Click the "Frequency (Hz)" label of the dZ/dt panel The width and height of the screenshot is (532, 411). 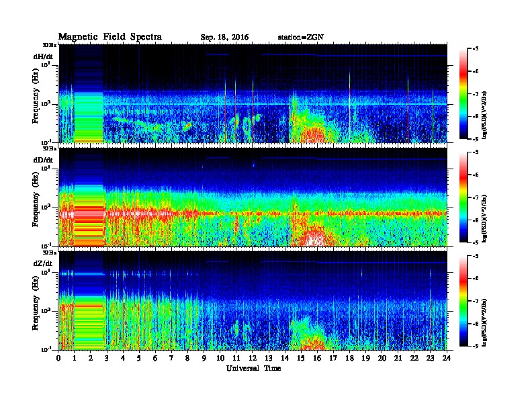pos(35,304)
